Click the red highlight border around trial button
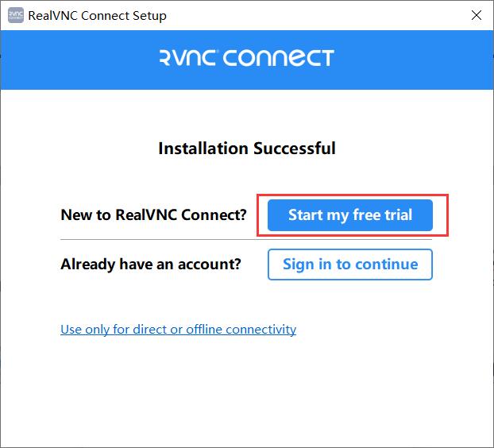This screenshot has width=494, height=448. click(x=353, y=195)
